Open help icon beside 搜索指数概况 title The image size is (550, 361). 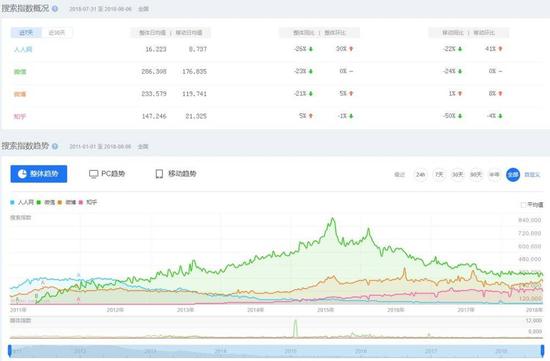[55, 9]
